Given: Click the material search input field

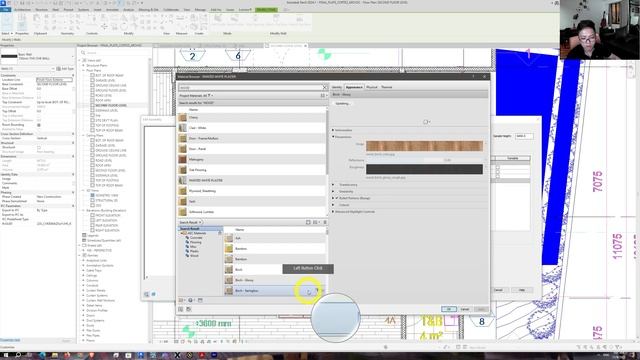Looking at the screenshot, I should click(250, 87).
